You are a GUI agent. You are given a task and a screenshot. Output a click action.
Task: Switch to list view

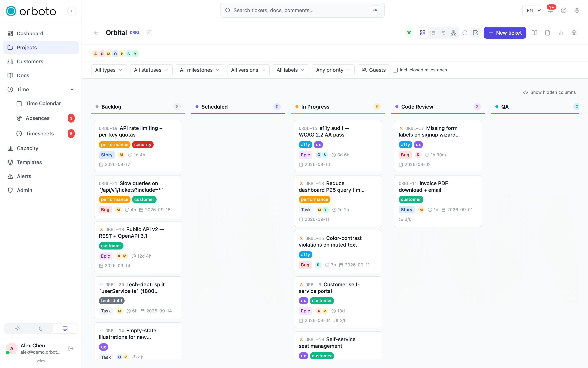point(433,33)
